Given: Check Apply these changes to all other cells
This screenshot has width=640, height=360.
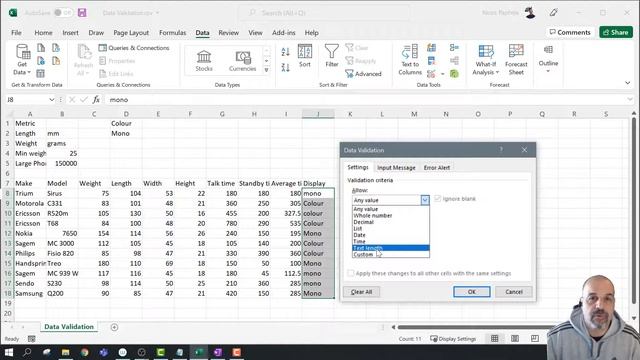Looking at the screenshot, I should point(351,273).
